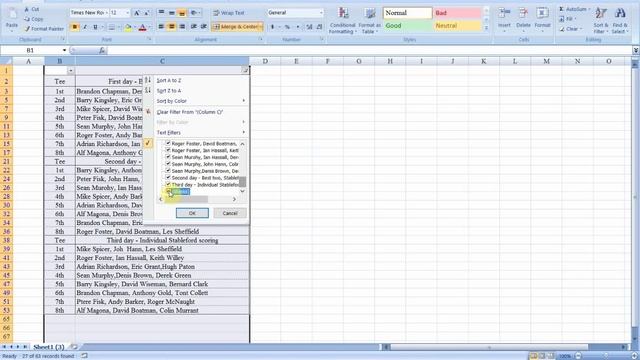Image resolution: width=640 pixels, height=360 pixels.
Task: Apply the Good cell style
Action: [x=407, y=26]
